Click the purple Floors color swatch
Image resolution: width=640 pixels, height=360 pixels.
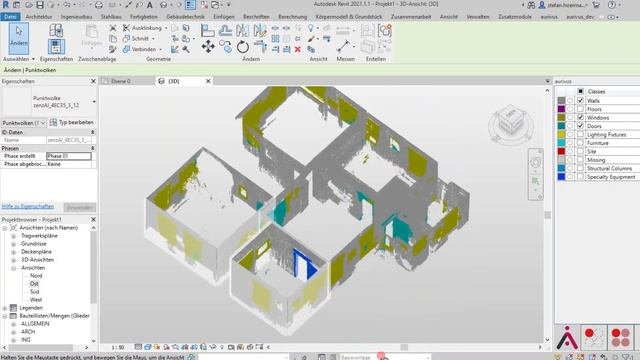pos(561,109)
